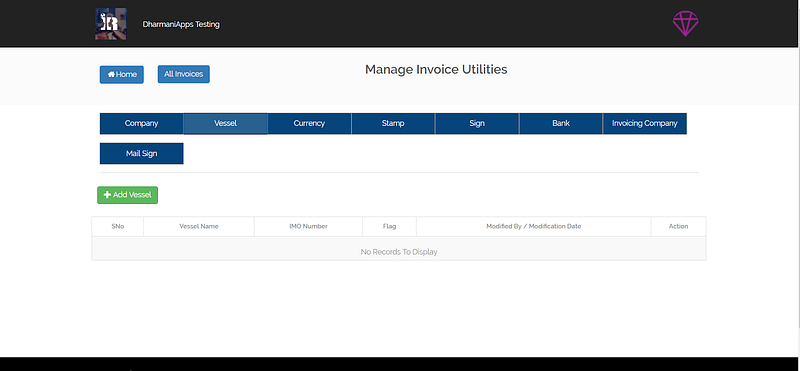This screenshot has height=371, width=800.
Task: Open the Currency tab
Action: (309, 123)
